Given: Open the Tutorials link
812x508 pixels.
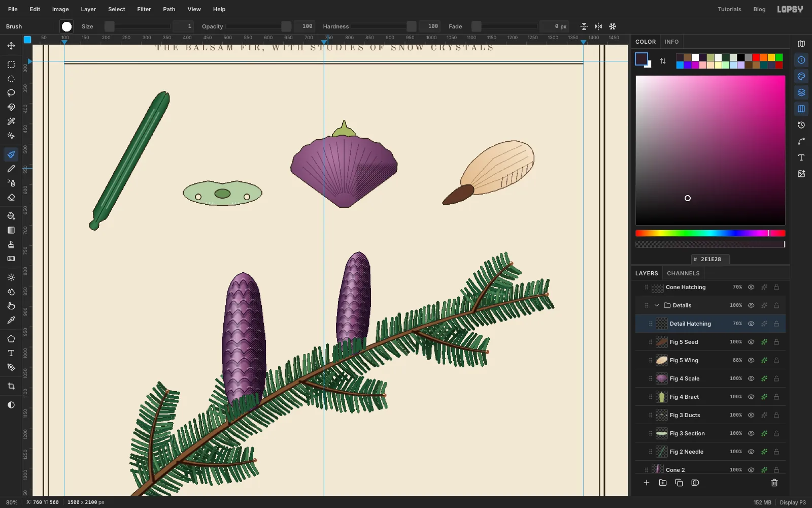Looking at the screenshot, I should pos(729,9).
